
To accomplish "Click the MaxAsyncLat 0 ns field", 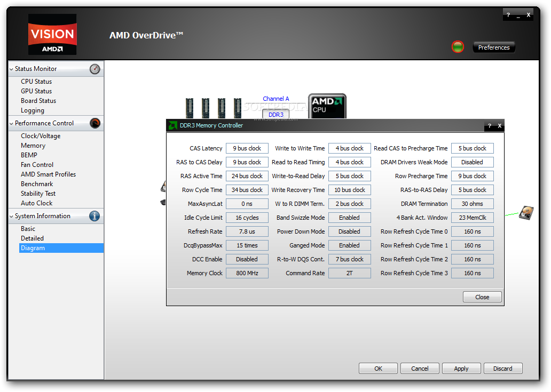I will tap(247, 204).
